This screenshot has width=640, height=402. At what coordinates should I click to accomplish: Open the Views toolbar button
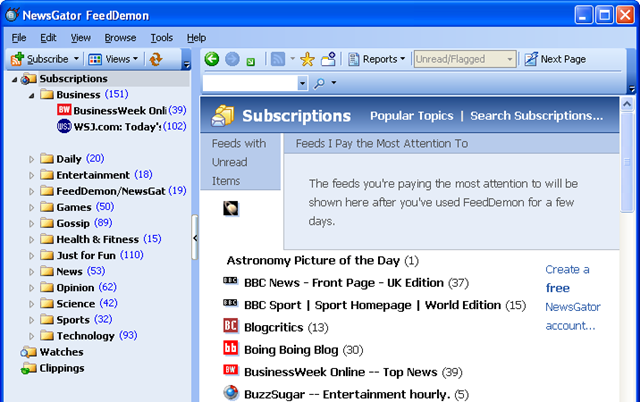[x=113, y=59]
